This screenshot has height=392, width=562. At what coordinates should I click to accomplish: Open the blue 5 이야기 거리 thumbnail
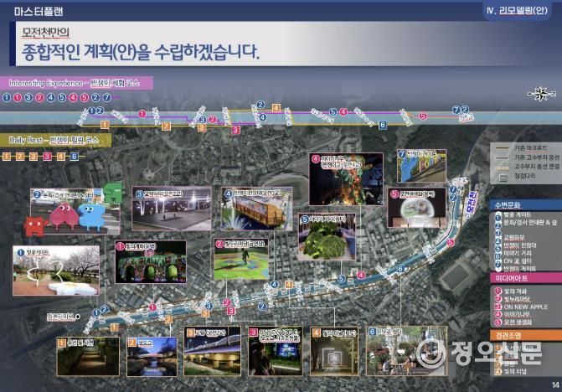(x=327, y=237)
